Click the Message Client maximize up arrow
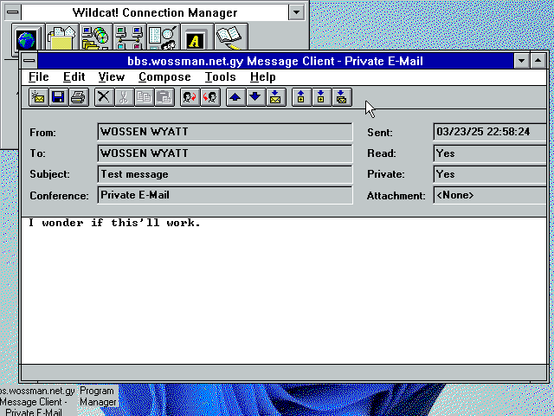554x416 pixels. pyautogui.click(x=538, y=61)
